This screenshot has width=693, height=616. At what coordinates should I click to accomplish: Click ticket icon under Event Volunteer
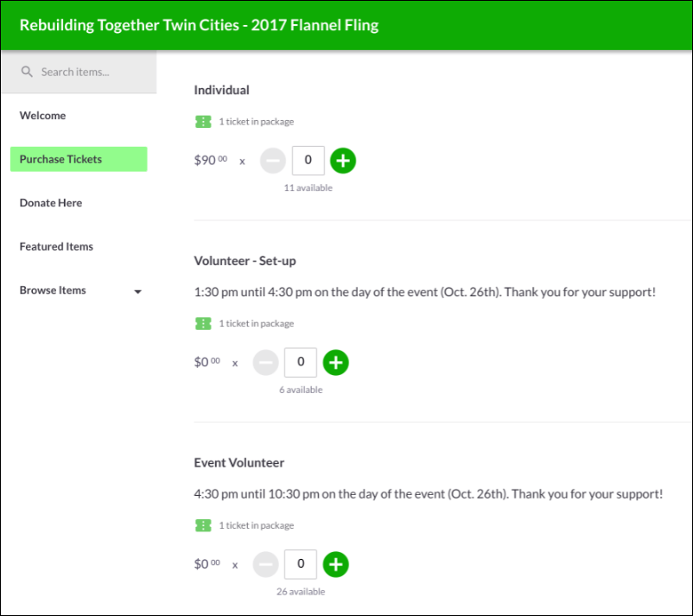203,525
